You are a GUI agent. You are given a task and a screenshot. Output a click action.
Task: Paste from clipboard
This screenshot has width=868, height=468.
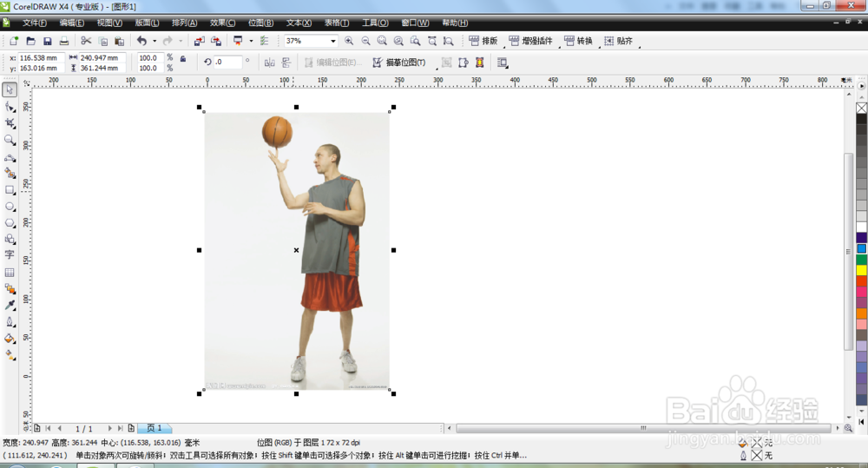click(119, 41)
